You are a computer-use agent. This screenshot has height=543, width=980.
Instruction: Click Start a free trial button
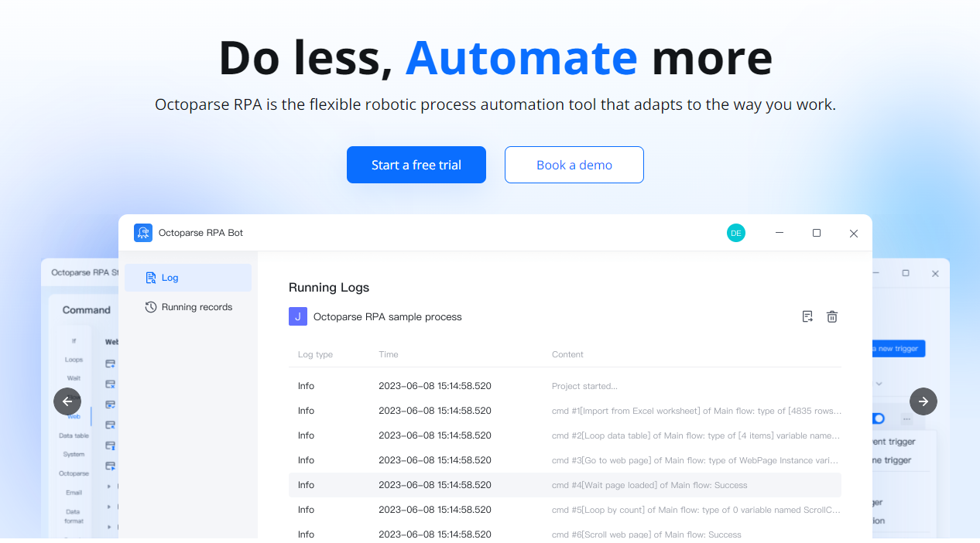[416, 165]
